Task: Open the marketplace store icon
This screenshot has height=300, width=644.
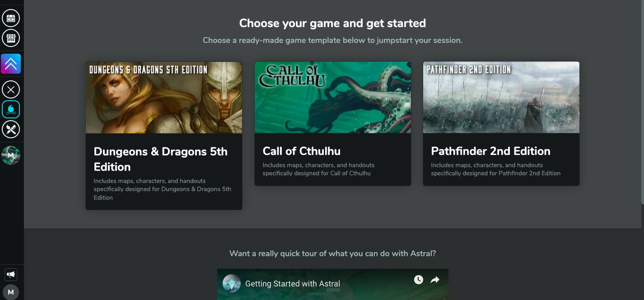Action: click(x=11, y=38)
